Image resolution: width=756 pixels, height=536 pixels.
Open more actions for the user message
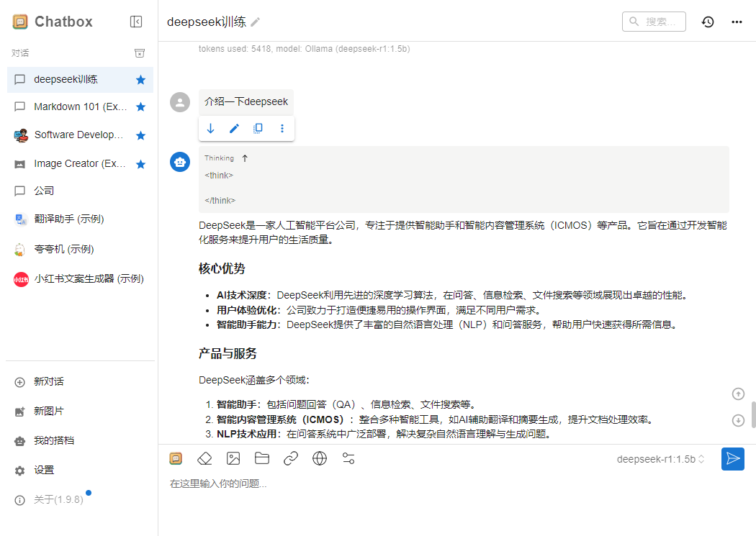pos(282,129)
